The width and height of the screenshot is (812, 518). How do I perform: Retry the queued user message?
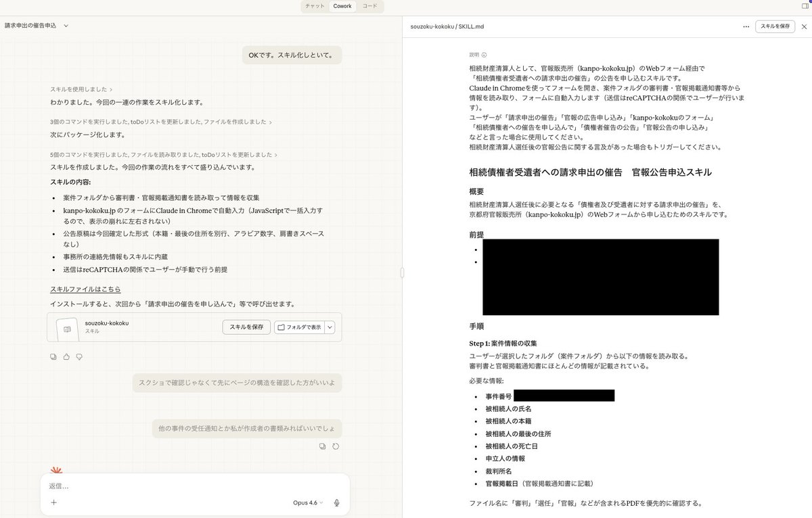(336, 446)
